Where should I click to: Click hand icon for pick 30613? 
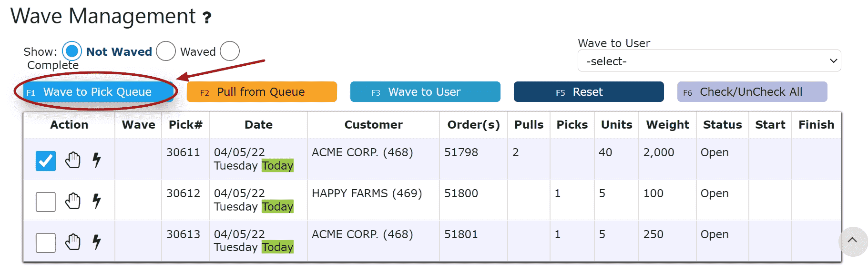(73, 242)
